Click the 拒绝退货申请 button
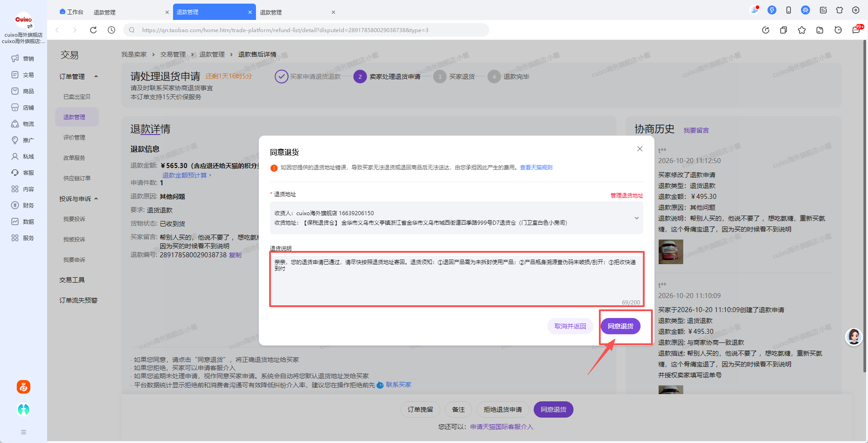Viewport: 868px width, 443px height. 502,409
